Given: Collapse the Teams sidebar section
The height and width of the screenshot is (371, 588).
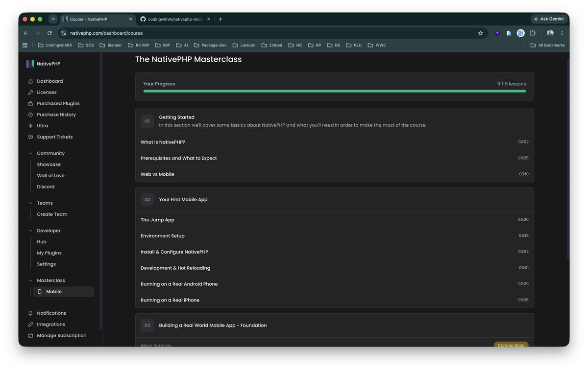Looking at the screenshot, I should [30, 203].
